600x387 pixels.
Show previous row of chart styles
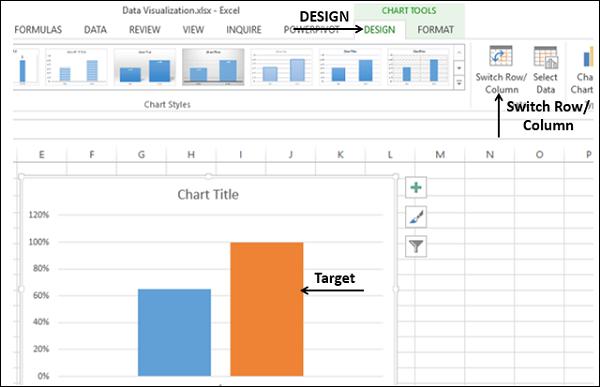tap(459, 53)
